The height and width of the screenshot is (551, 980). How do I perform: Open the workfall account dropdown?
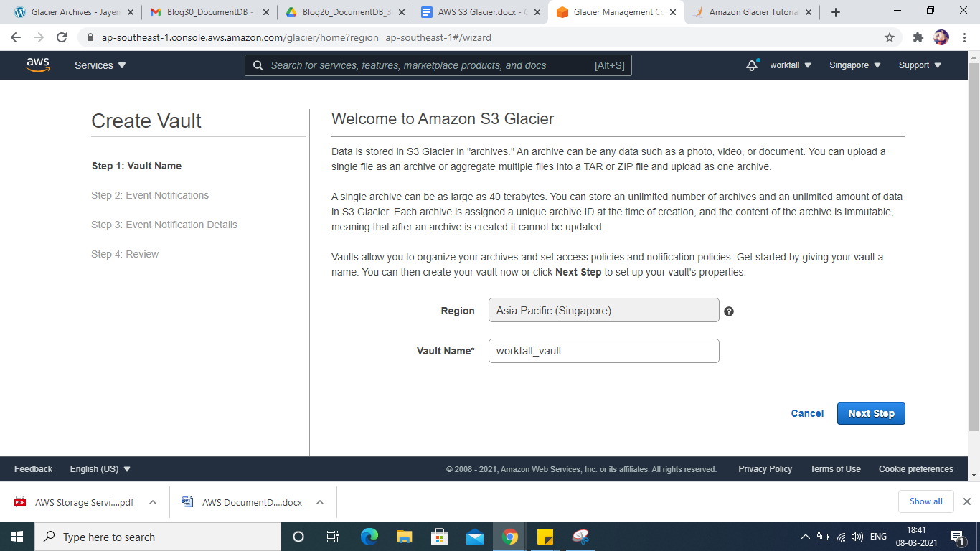click(791, 65)
